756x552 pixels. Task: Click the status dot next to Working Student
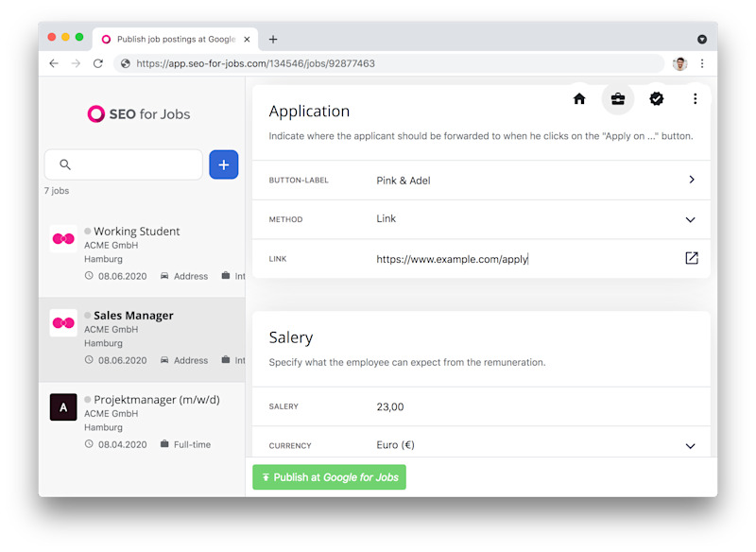(x=88, y=231)
